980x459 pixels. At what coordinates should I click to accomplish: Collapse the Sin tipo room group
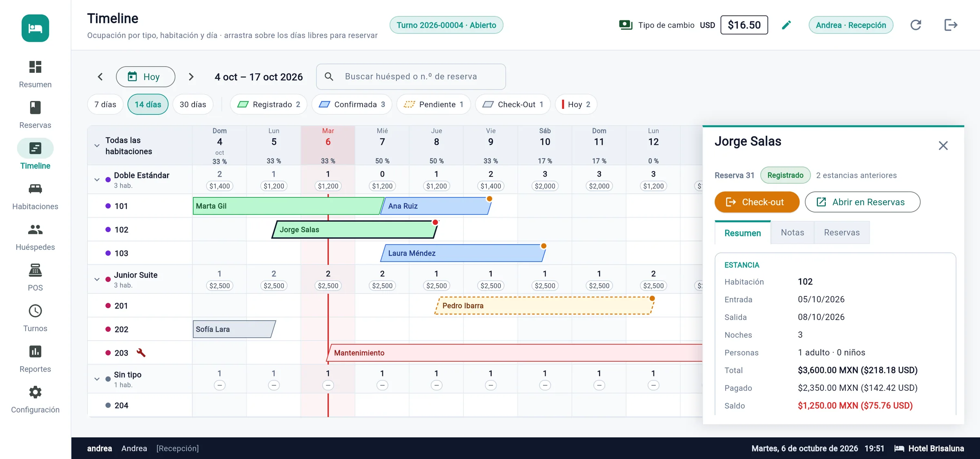pos(97,379)
